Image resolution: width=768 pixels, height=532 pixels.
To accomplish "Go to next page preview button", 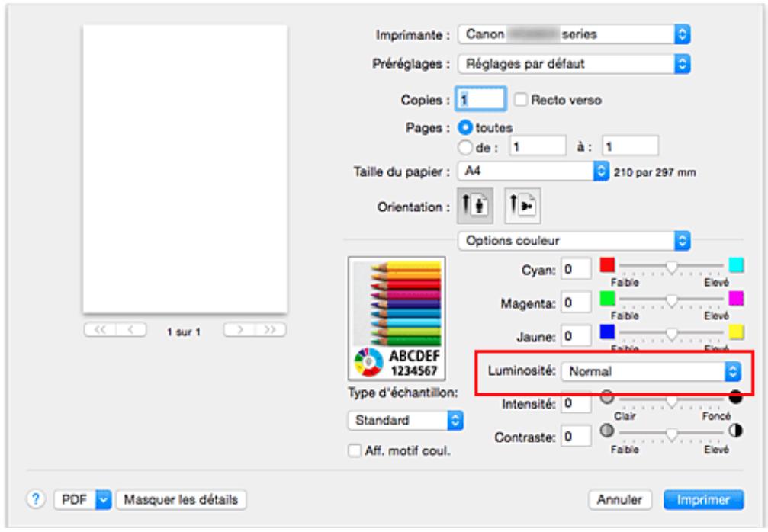I will click(239, 330).
